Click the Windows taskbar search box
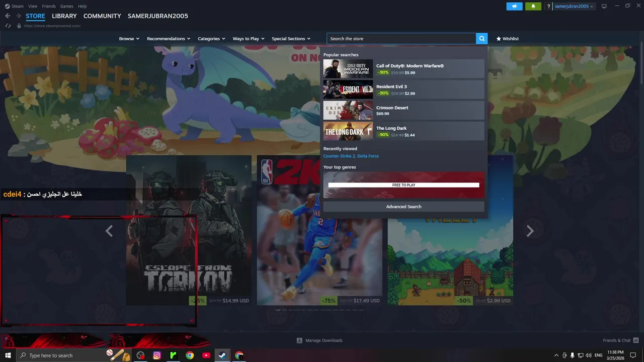Image resolution: width=644 pixels, height=362 pixels. point(74,355)
